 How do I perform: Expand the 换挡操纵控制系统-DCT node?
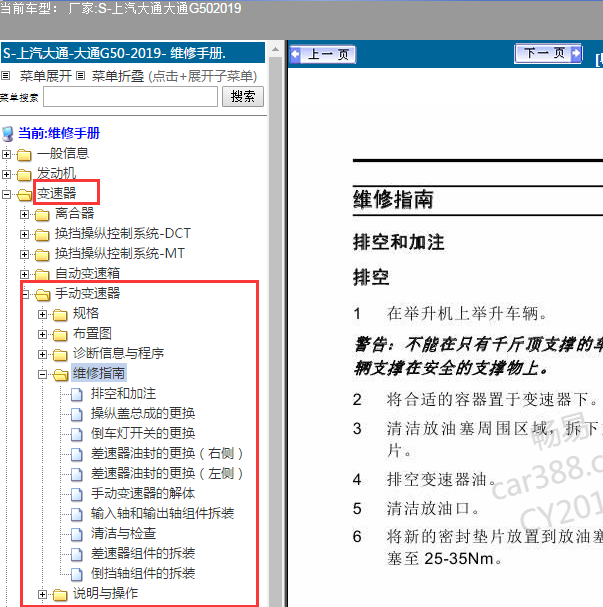[x=24, y=235]
